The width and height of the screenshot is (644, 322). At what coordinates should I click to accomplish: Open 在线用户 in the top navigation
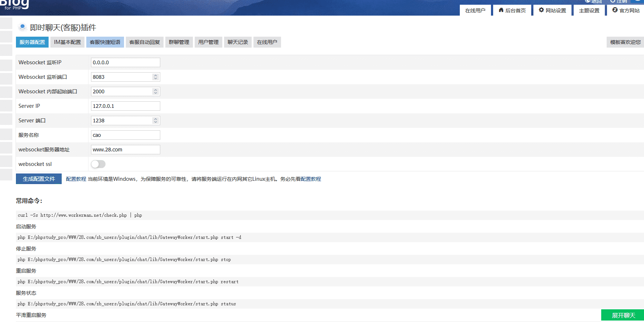coord(475,11)
